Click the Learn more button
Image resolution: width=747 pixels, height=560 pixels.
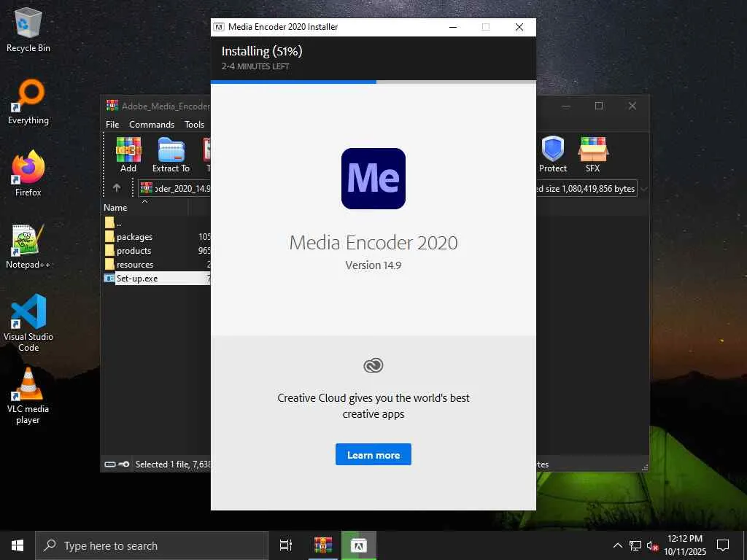373,455
